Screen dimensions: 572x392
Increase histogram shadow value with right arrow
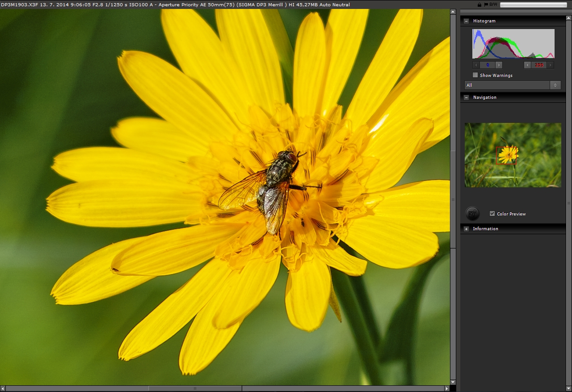click(x=499, y=65)
